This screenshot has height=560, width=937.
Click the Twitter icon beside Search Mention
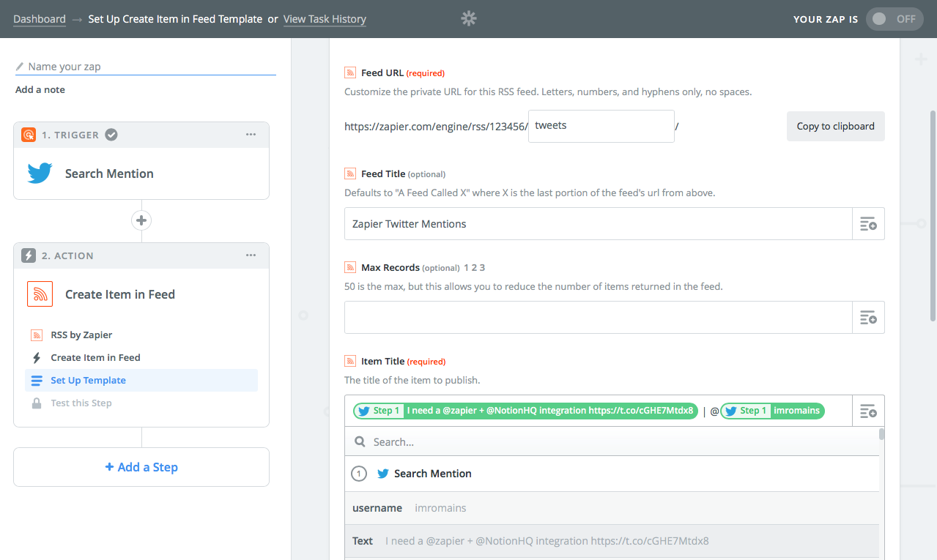pos(382,474)
